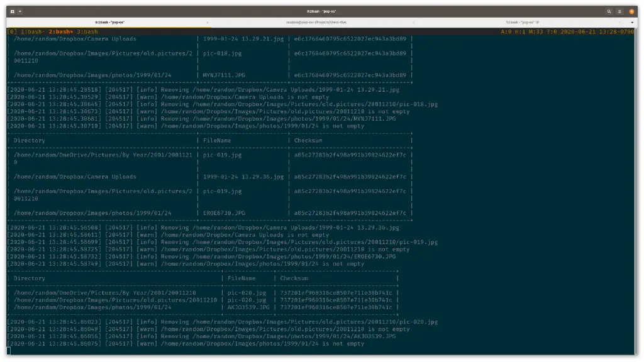Close the terminal window with orange button

[631, 11]
